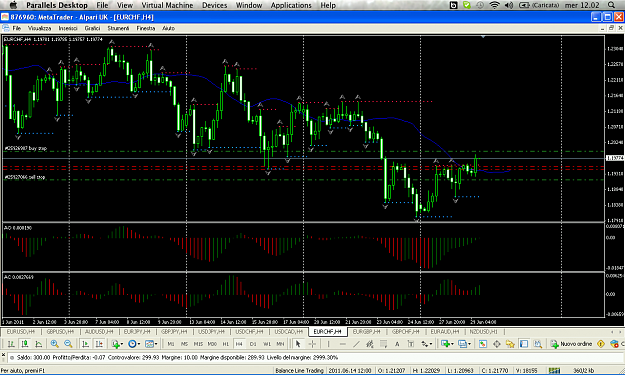Zoom out on the chart

(x=68, y=344)
